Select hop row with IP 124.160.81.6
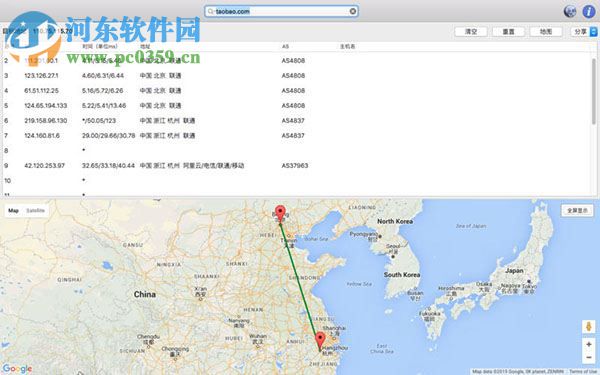 [297, 135]
